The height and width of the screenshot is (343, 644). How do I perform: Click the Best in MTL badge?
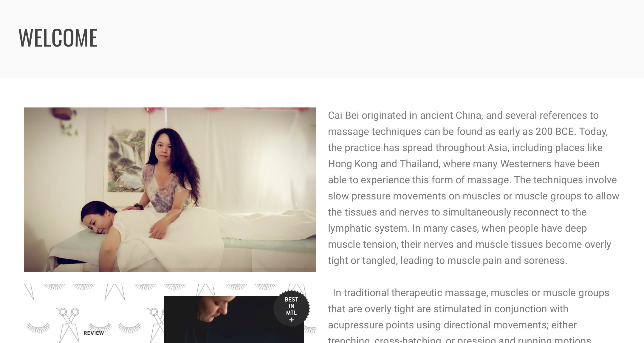click(x=291, y=308)
